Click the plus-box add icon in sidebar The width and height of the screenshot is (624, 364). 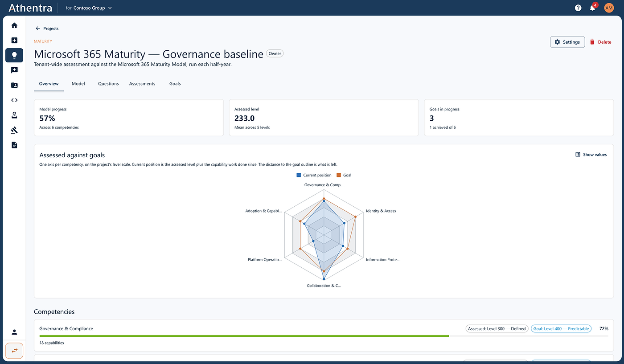[14, 41]
